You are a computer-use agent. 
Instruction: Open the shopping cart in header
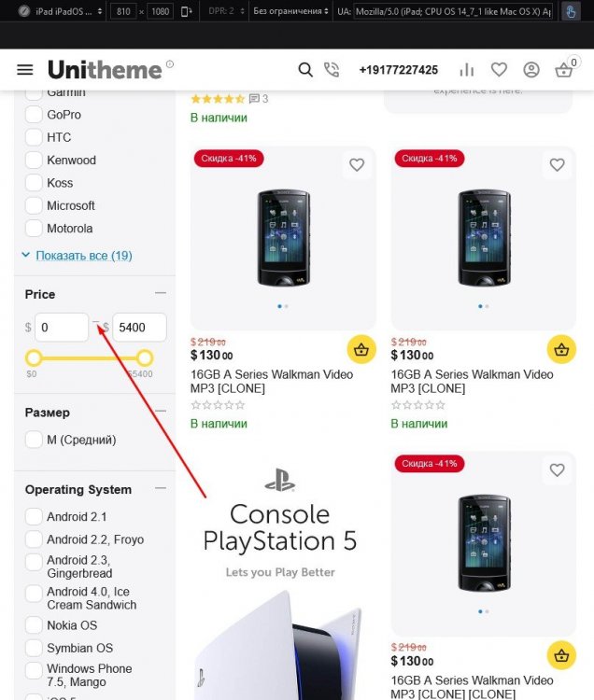(x=563, y=70)
